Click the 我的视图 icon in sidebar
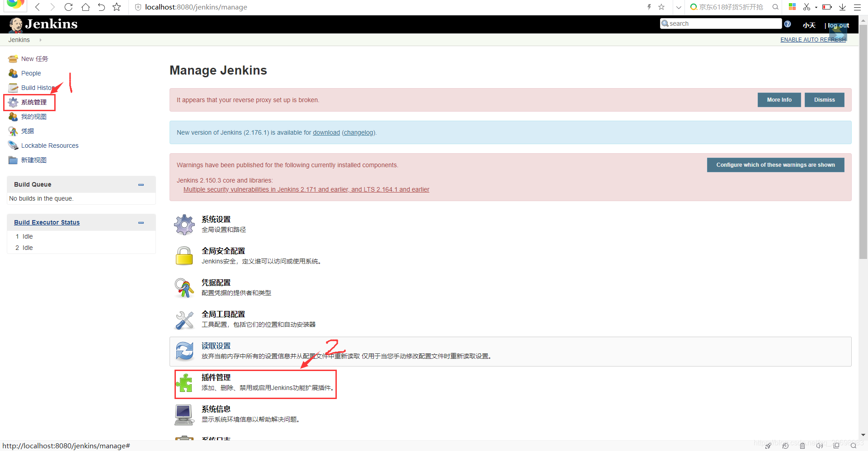This screenshot has height=451, width=868. (x=13, y=117)
